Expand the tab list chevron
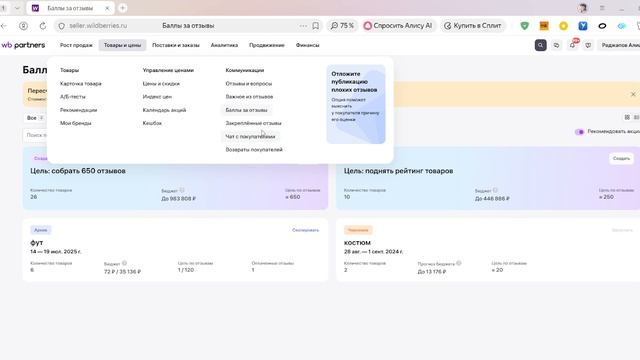640x360 pixels. 17,8
